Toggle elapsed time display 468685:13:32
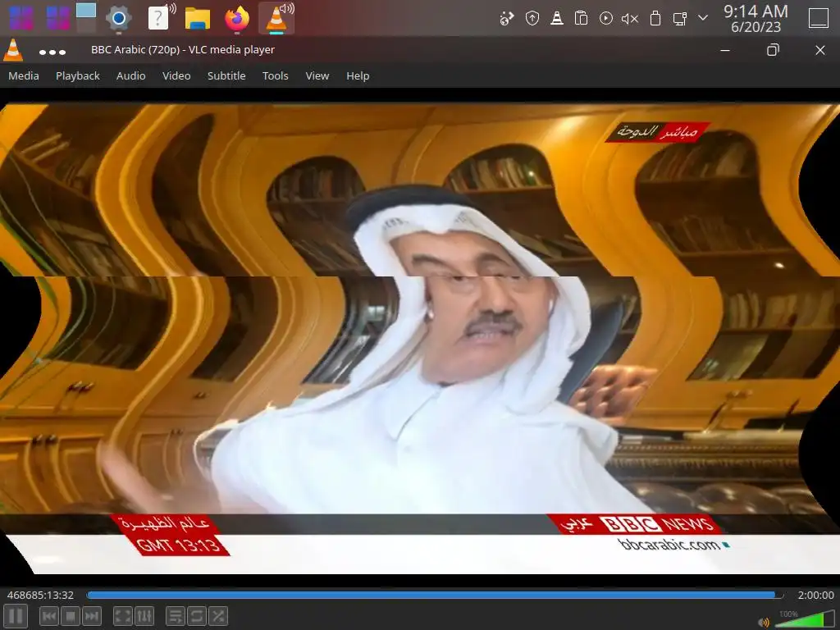This screenshot has width=840, height=630. click(40, 596)
